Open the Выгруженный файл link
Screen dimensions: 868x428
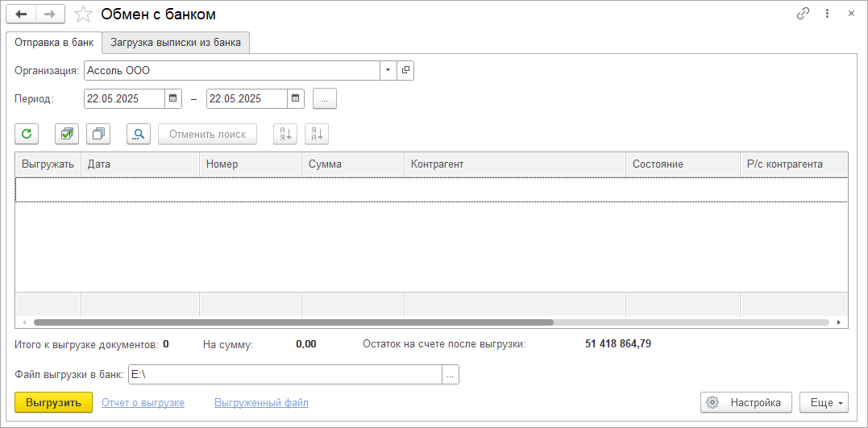tap(261, 403)
